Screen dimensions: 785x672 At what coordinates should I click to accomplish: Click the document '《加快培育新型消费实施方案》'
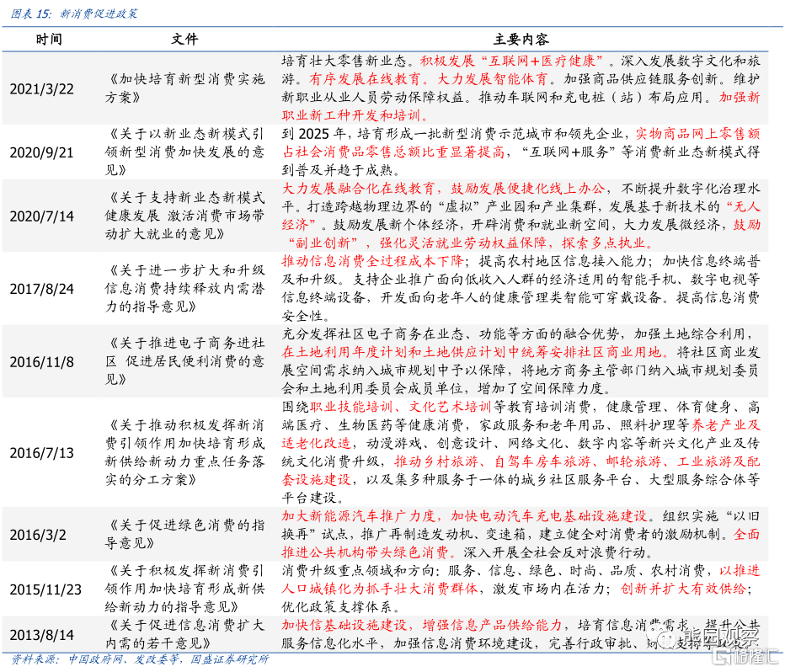click(184, 88)
